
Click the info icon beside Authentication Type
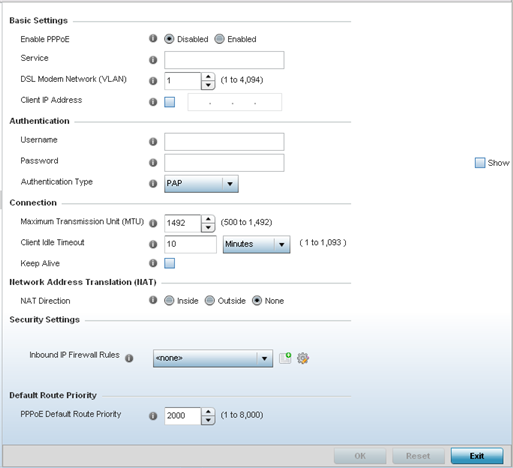(153, 184)
